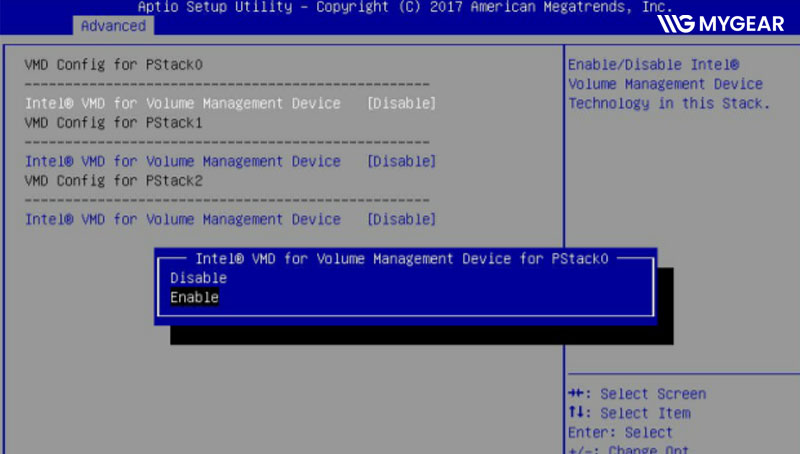800x454 pixels.
Task: Select the Intel VMD label under PStack2
Action: pyautogui.click(x=182, y=219)
